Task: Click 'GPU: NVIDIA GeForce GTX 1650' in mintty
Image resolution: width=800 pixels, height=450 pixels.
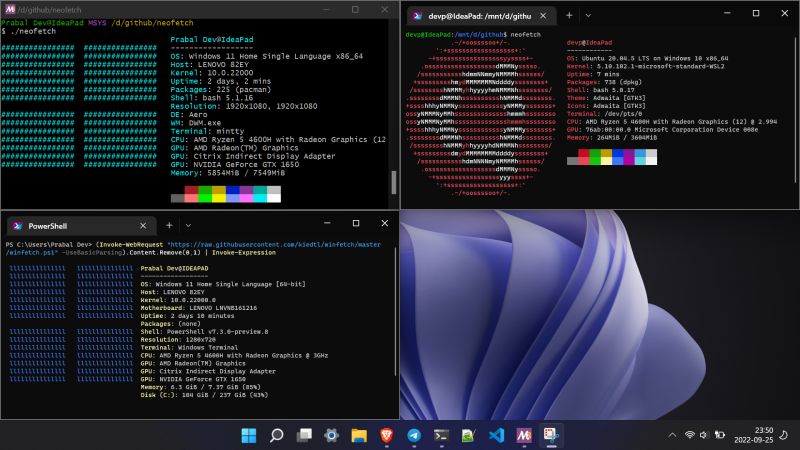Action: [235, 164]
